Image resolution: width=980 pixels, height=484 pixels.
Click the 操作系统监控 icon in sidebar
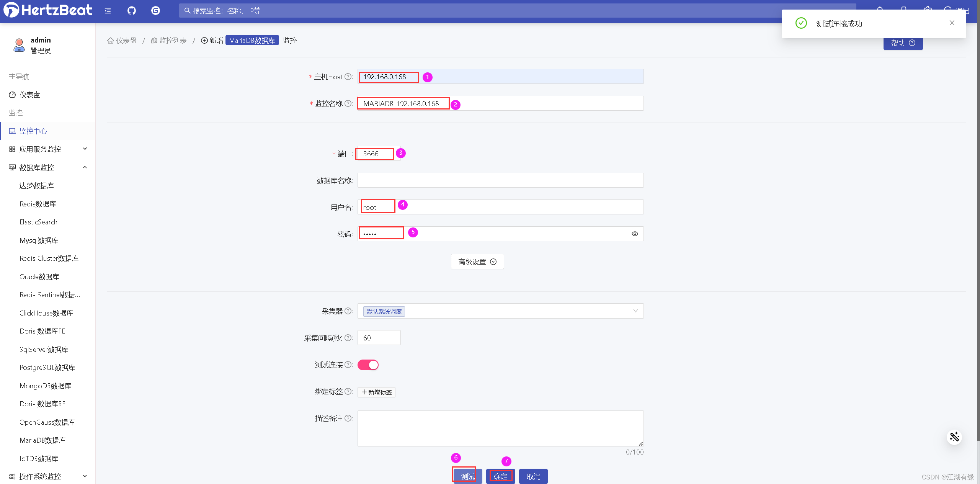click(x=12, y=476)
